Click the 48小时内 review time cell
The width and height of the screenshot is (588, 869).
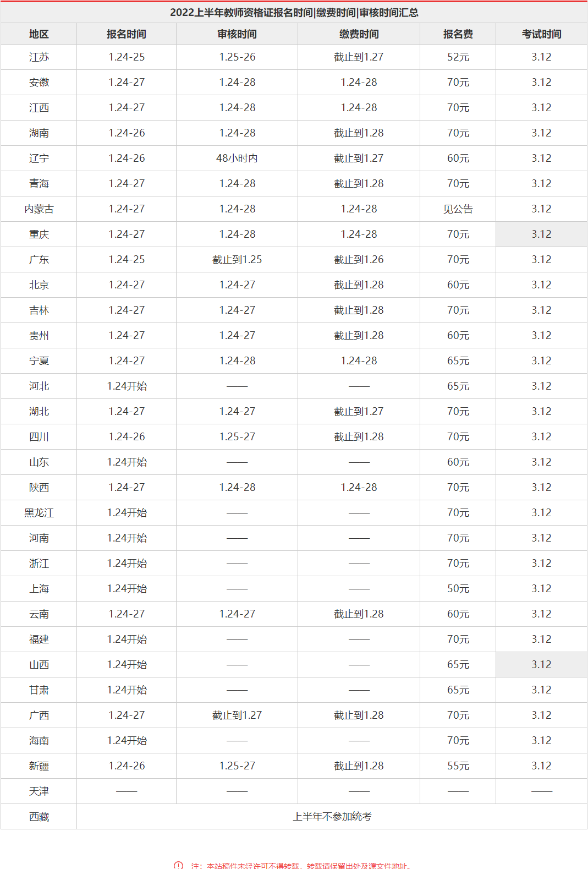pos(237,159)
